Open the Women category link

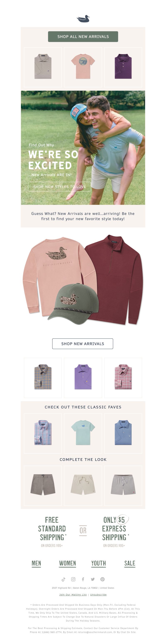[x=67, y=563]
